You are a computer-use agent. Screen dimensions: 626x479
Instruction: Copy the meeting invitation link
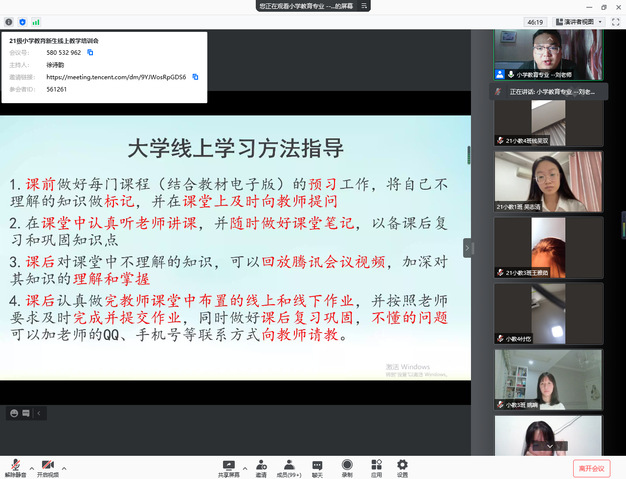click(x=195, y=76)
